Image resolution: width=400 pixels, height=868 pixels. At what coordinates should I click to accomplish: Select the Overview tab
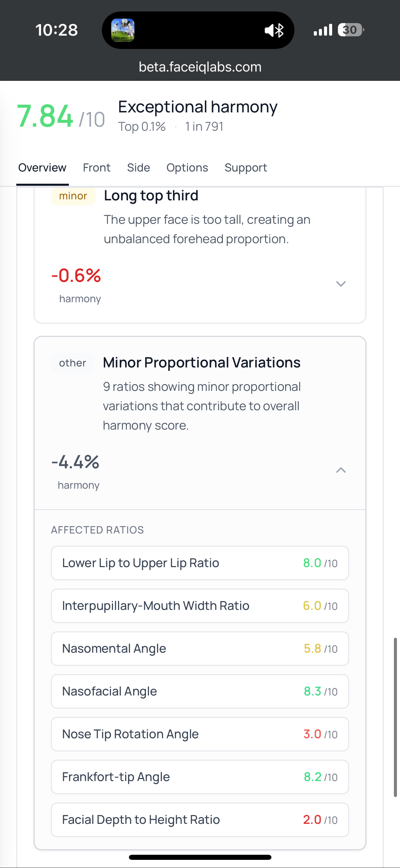(42, 168)
